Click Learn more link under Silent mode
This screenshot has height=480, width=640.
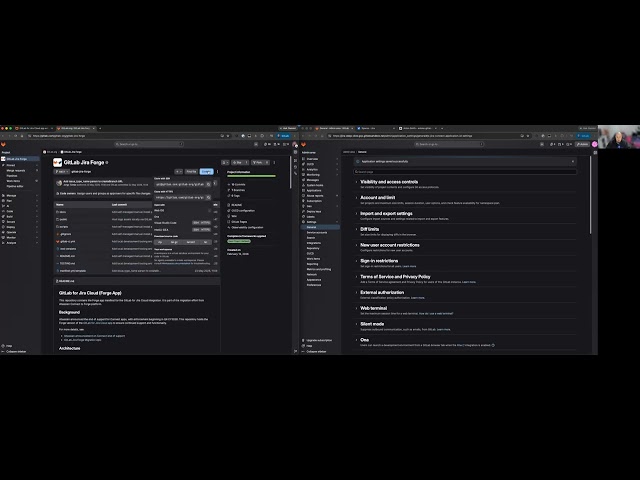(444, 330)
